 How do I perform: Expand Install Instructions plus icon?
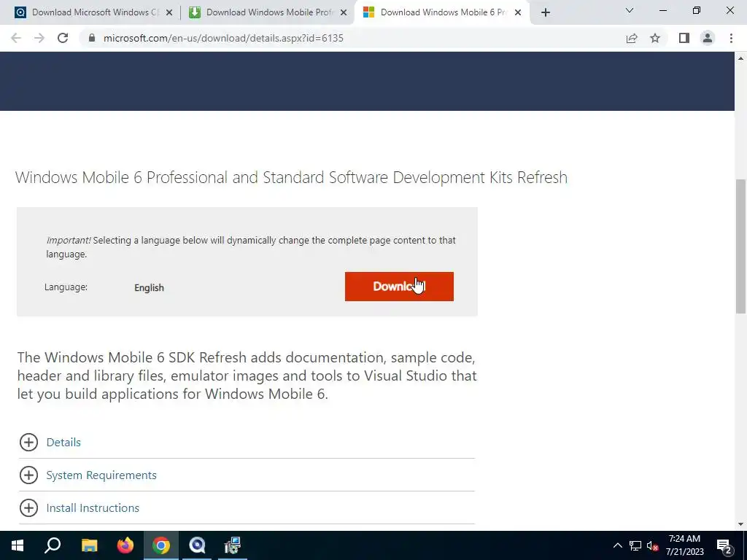coord(28,507)
